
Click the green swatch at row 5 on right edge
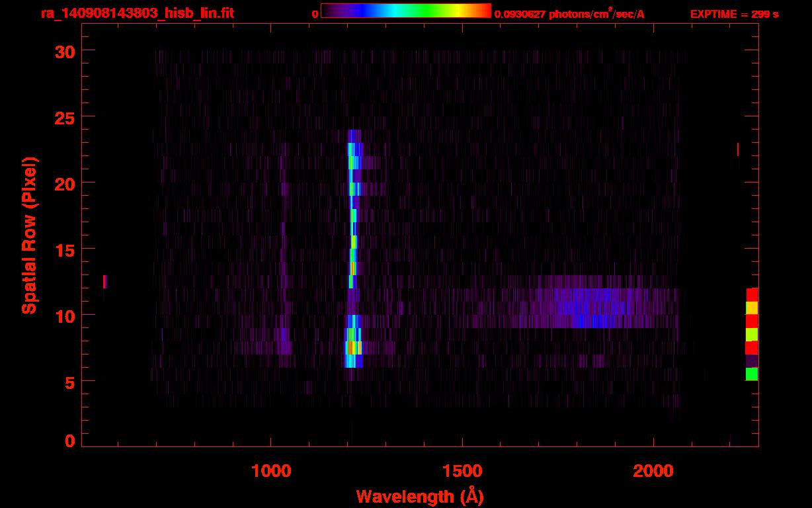752,374
